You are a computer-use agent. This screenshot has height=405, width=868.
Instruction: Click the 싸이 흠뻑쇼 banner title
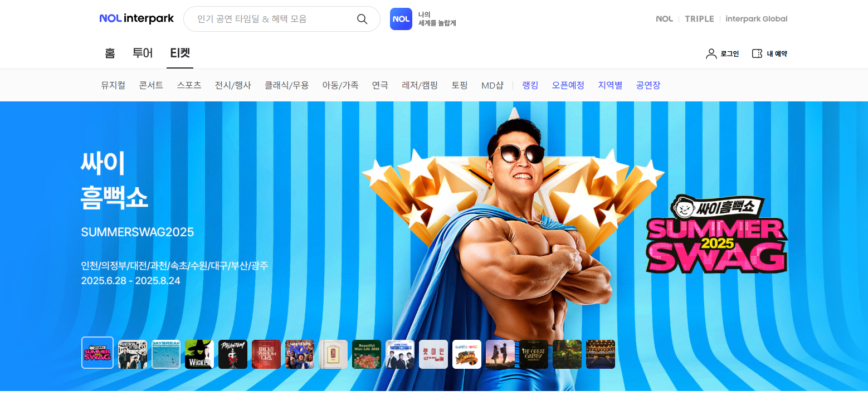click(114, 179)
